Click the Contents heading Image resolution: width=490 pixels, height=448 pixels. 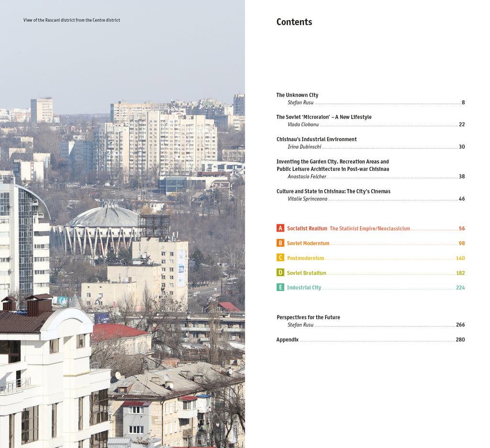pos(294,22)
